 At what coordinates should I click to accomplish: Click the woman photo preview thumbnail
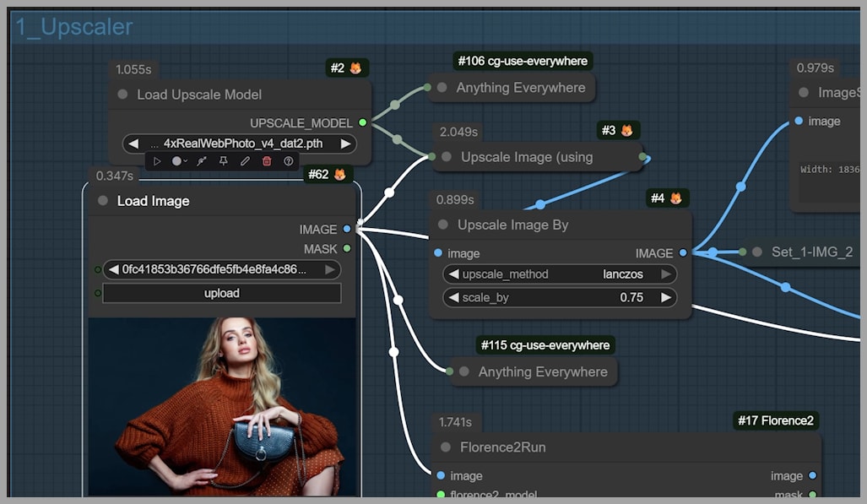click(x=222, y=406)
